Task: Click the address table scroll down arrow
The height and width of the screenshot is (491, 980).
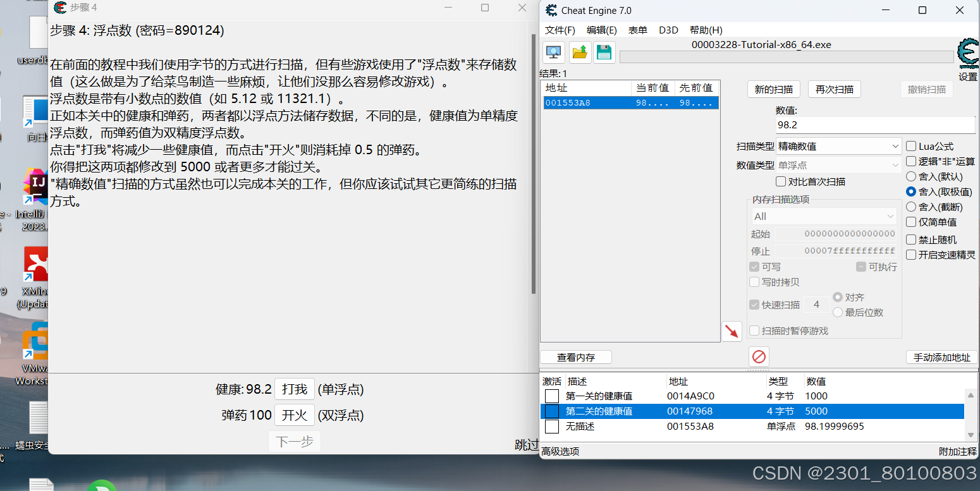Action: click(971, 435)
